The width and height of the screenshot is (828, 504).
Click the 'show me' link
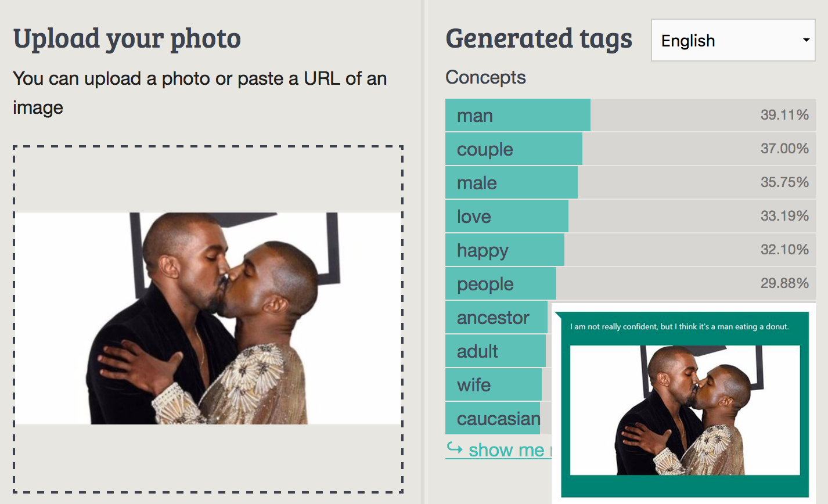coord(506,450)
